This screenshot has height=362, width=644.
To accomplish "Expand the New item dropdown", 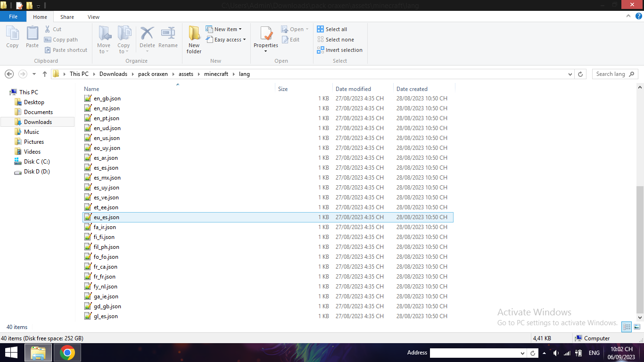I will pos(224,29).
